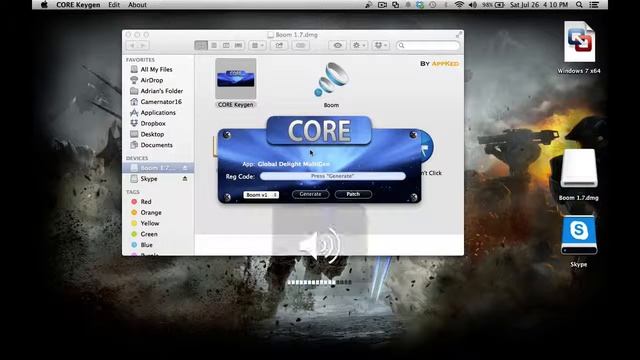This screenshot has height=360, width=640.
Task: Open the volume menu bar icon
Action: click(x=473, y=5)
